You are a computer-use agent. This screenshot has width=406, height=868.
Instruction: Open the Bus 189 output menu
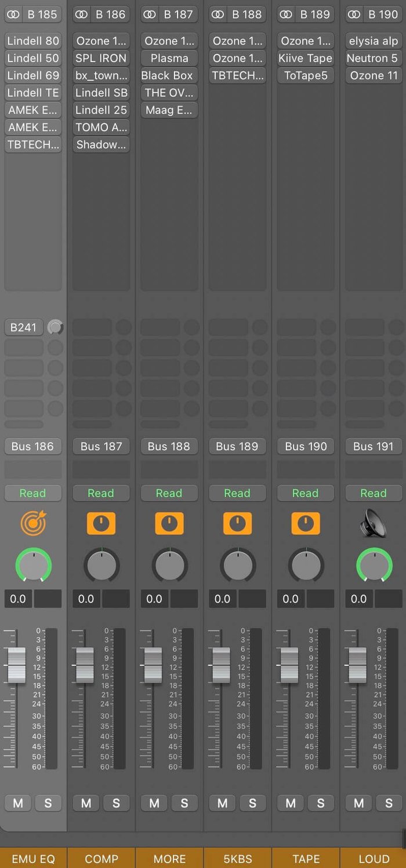(x=238, y=446)
